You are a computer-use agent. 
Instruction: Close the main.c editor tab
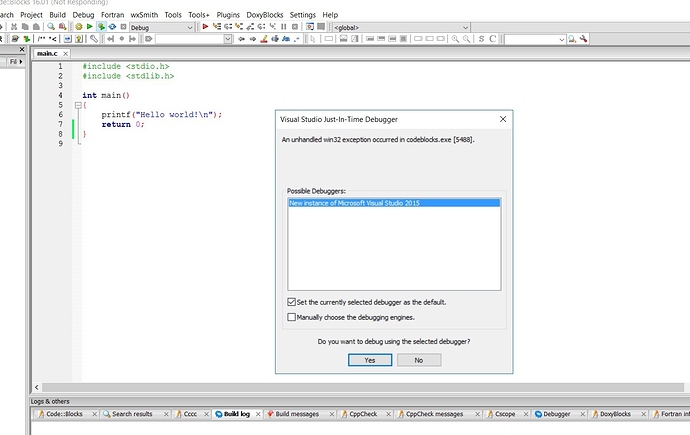pyautogui.click(x=65, y=54)
